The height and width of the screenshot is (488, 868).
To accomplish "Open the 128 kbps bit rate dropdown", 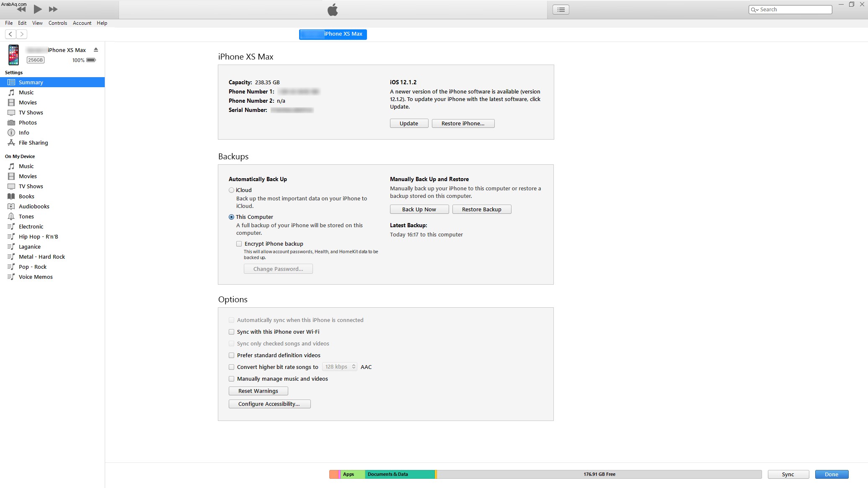I will pyautogui.click(x=339, y=367).
